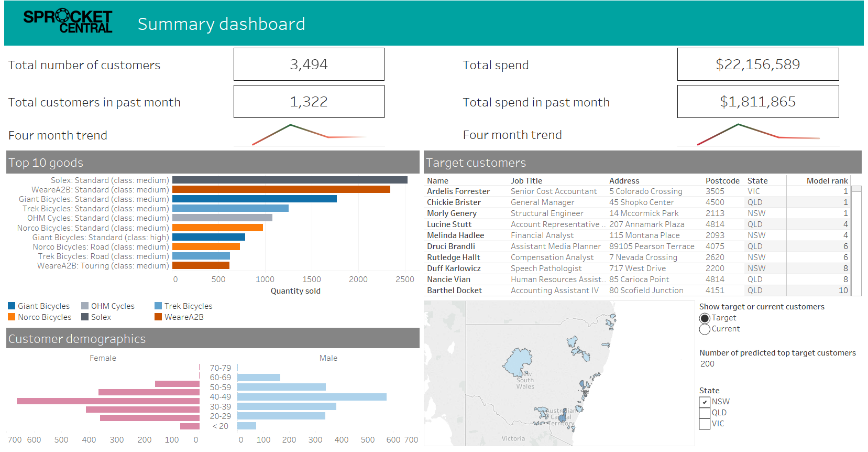Click the spend four month trend line
868x452 pixels.
pos(758,134)
